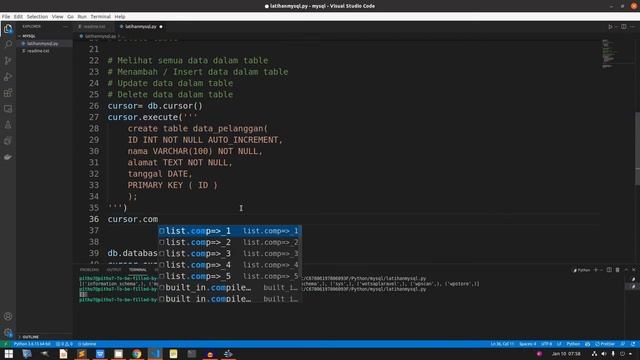640x360 pixels.
Task: Kill terminal with trash icon
Action: pyautogui.click(x=617, y=270)
